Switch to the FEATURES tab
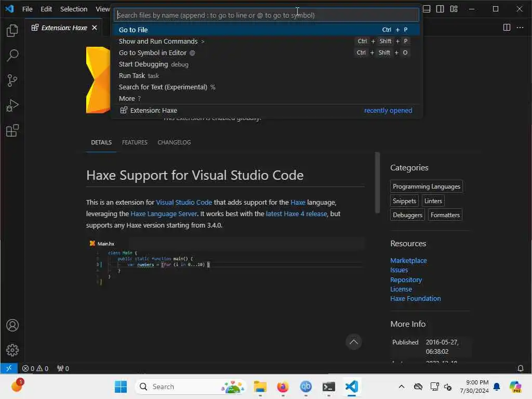 point(135,142)
